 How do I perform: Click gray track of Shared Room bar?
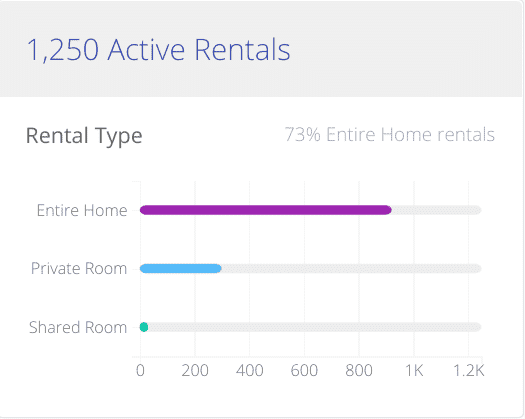tap(315, 327)
